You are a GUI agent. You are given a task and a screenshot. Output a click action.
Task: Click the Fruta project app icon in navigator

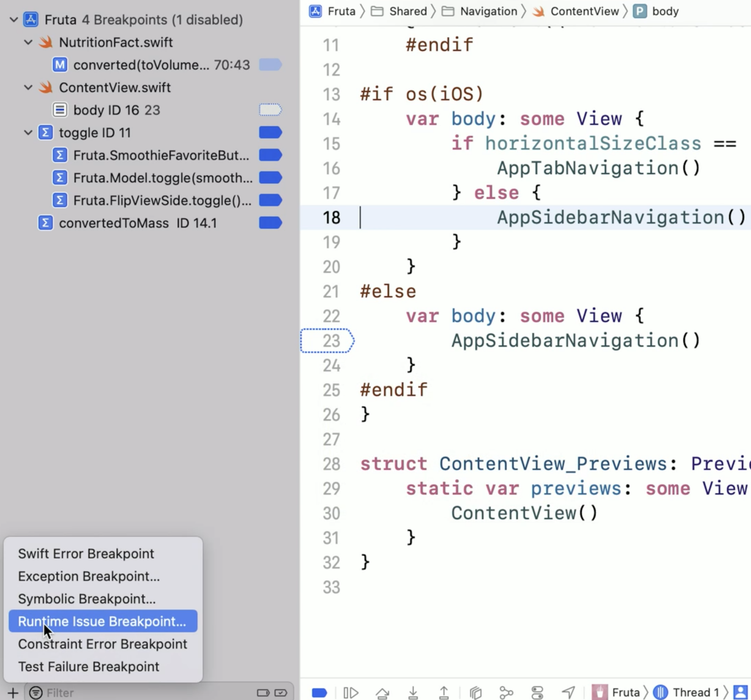pos(31,20)
